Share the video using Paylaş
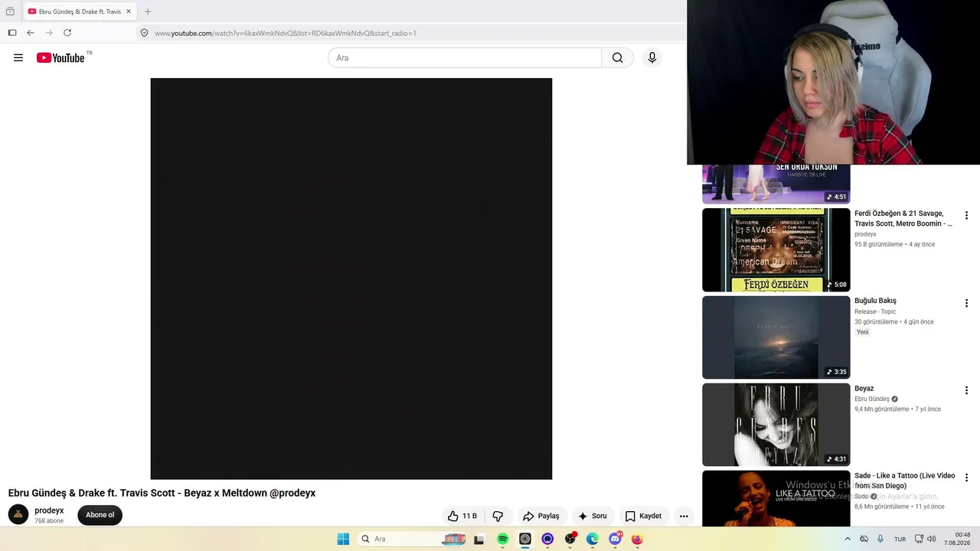This screenshot has height=551, width=980. 541,516
